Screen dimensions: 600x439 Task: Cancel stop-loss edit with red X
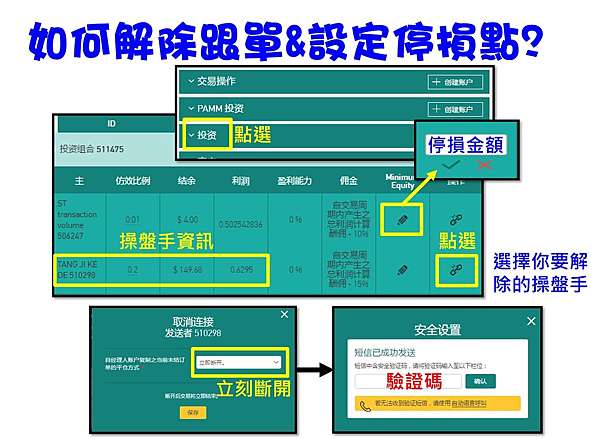point(484,165)
